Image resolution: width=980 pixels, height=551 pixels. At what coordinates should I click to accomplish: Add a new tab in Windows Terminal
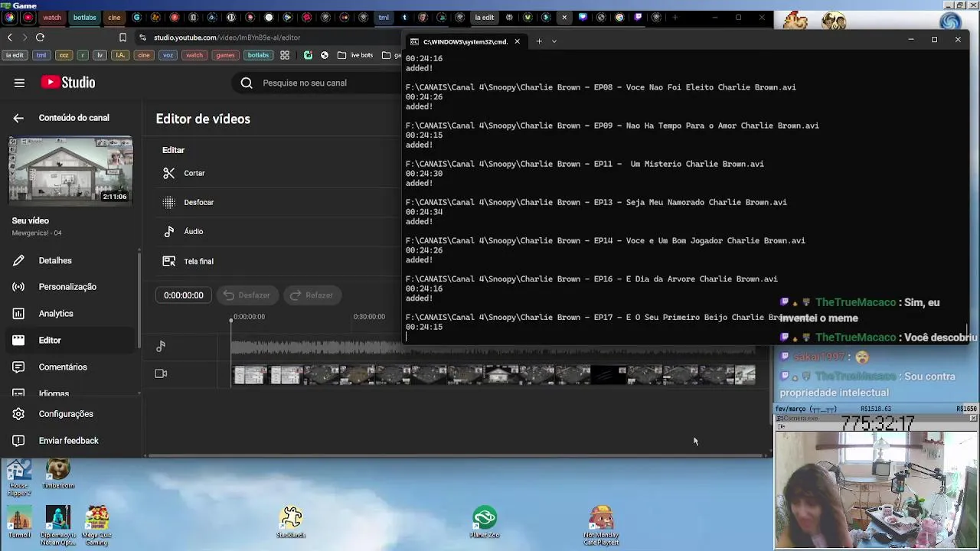[x=539, y=41]
